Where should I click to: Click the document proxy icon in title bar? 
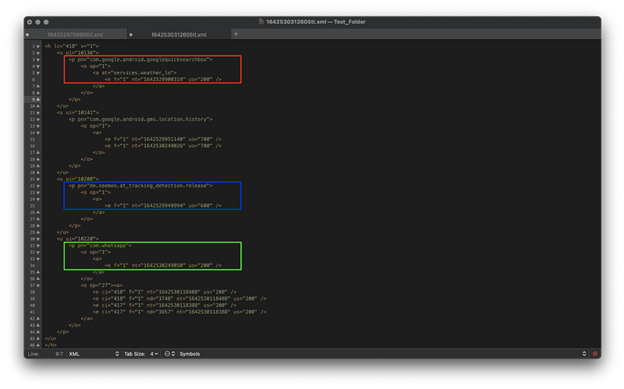pyautogui.click(x=261, y=22)
